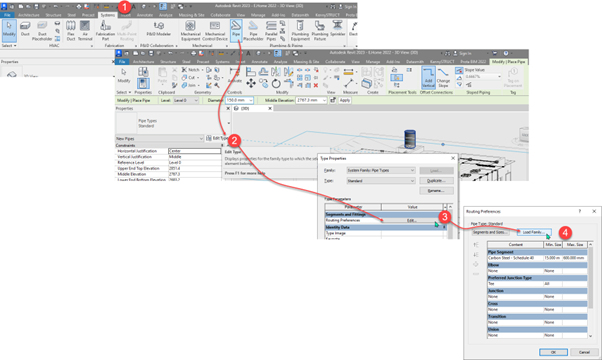Switch to the Collaborate tab in front window

(x=335, y=62)
